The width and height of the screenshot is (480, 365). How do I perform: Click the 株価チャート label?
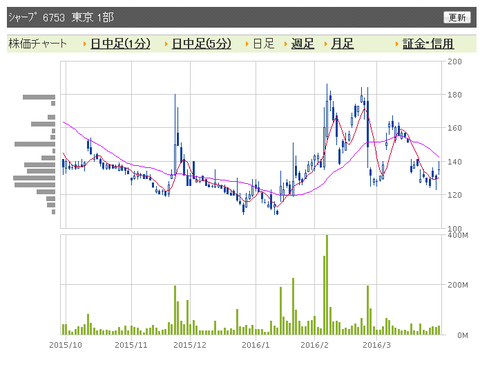point(38,44)
